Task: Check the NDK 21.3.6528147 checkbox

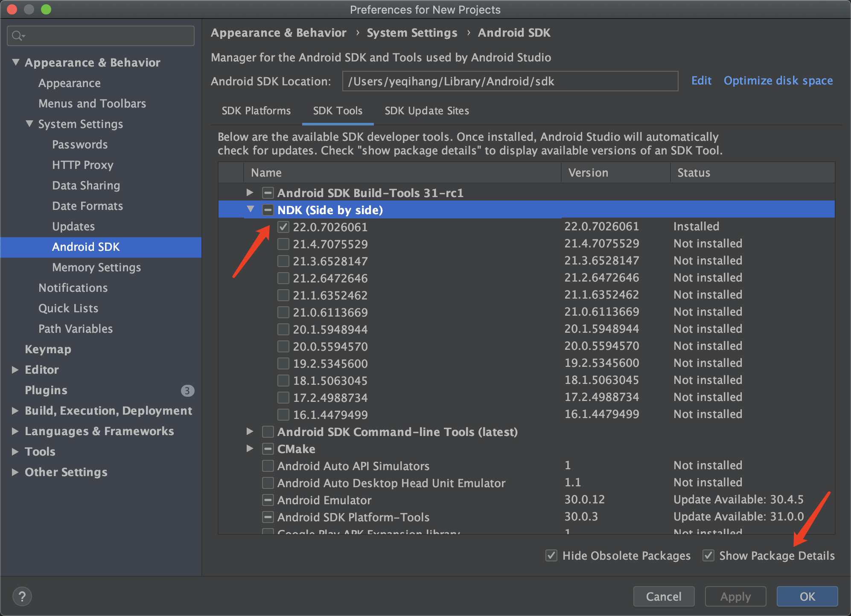Action: tap(283, 261)
